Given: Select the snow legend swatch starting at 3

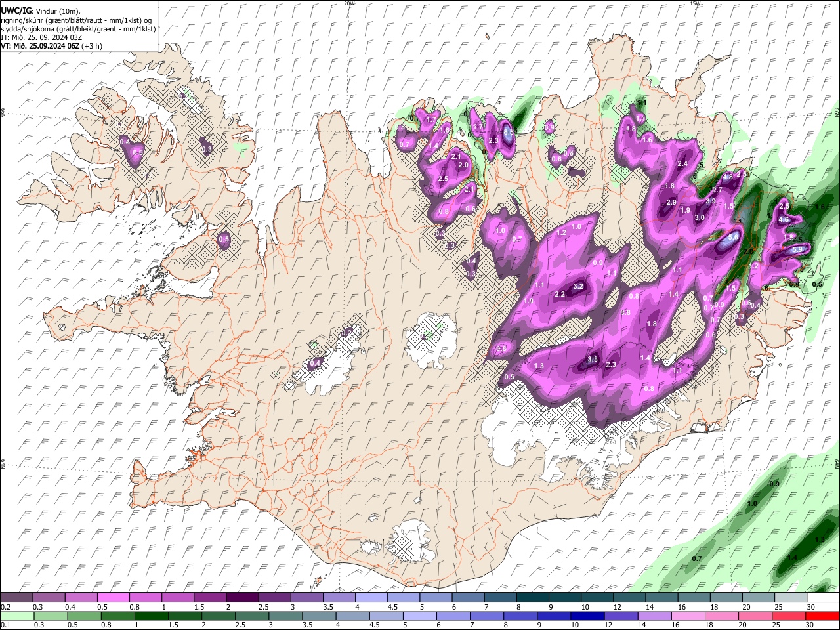Looking at the screenshot, I should (306, 598).
